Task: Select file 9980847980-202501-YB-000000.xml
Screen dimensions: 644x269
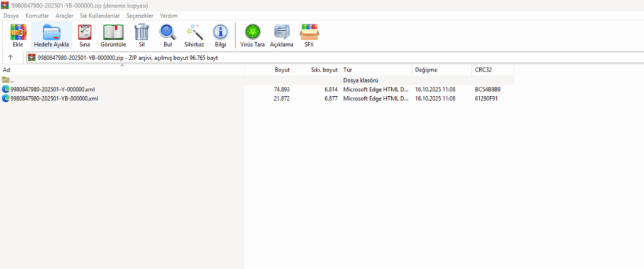Action: click(x=55, y=99)
